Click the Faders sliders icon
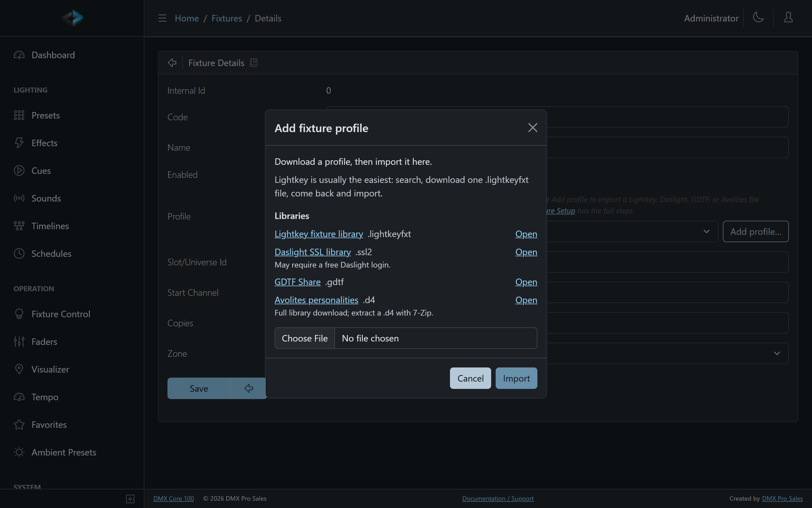 click(19, 342)
